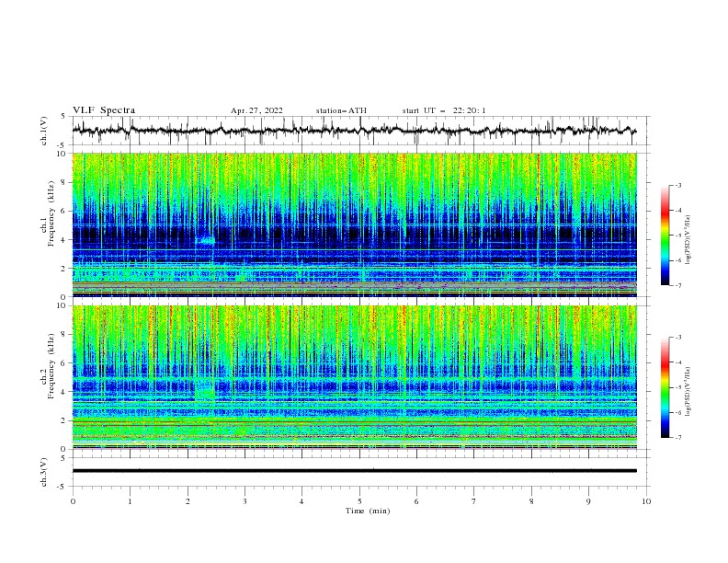This screenshot has height=563, width=728.
Task: Click the "station=ATH" label
Action: click(x=341, y=110)
